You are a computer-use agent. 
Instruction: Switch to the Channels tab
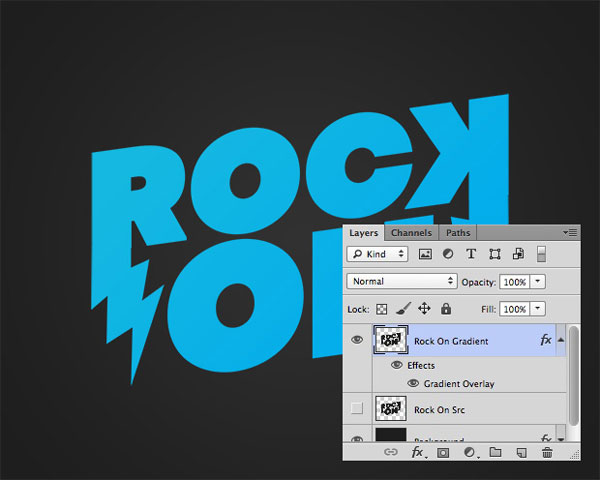click(411, 233)
